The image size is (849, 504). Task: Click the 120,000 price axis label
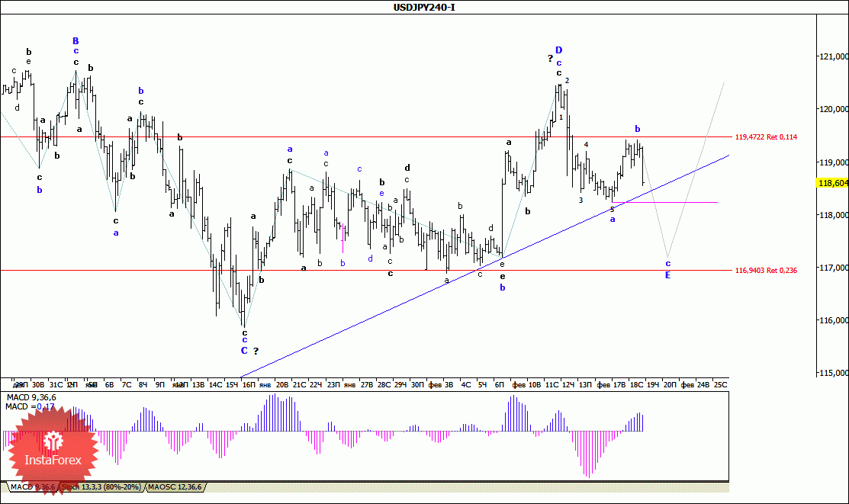(x=833, y=109)
